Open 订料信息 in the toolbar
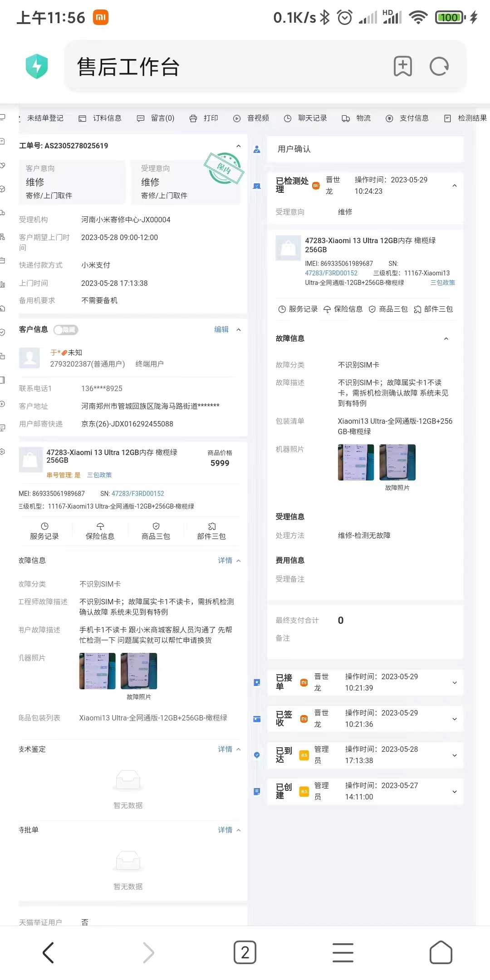This screenshot has height=980, width=490. point(100,118)
